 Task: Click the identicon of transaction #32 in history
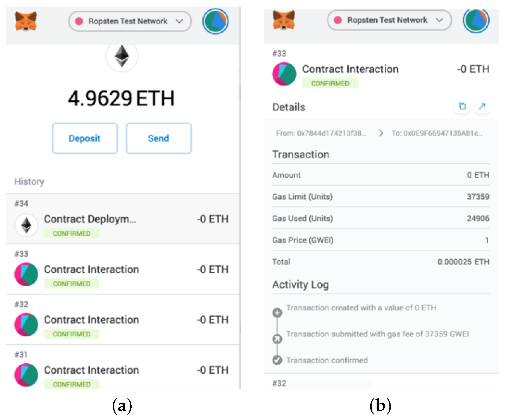[x=26, y=324]
